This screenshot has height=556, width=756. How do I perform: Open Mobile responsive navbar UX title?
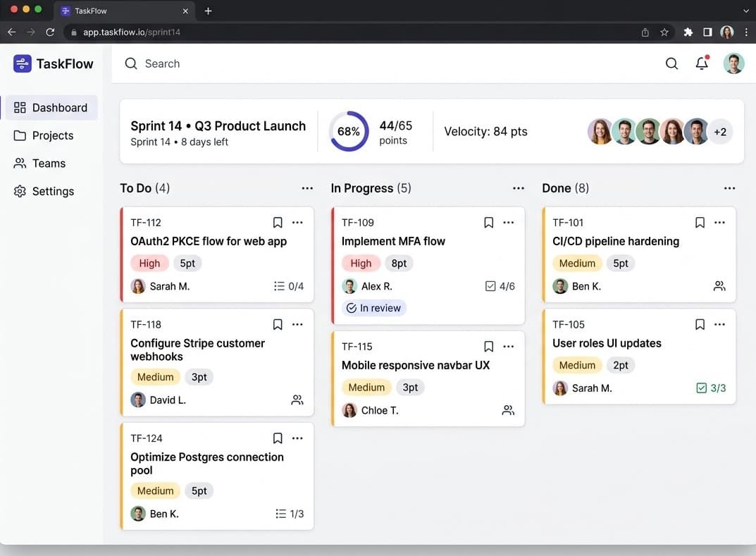click(416, 366)
